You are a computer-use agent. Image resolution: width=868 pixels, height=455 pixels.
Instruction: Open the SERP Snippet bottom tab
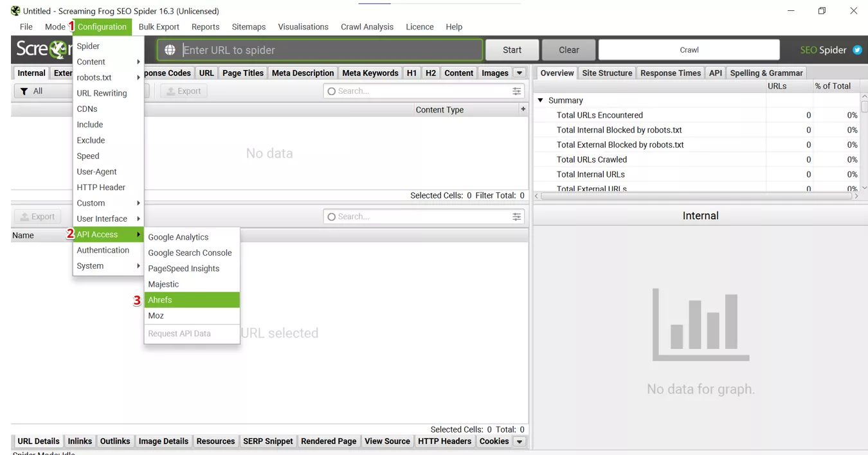coord(268,442)
